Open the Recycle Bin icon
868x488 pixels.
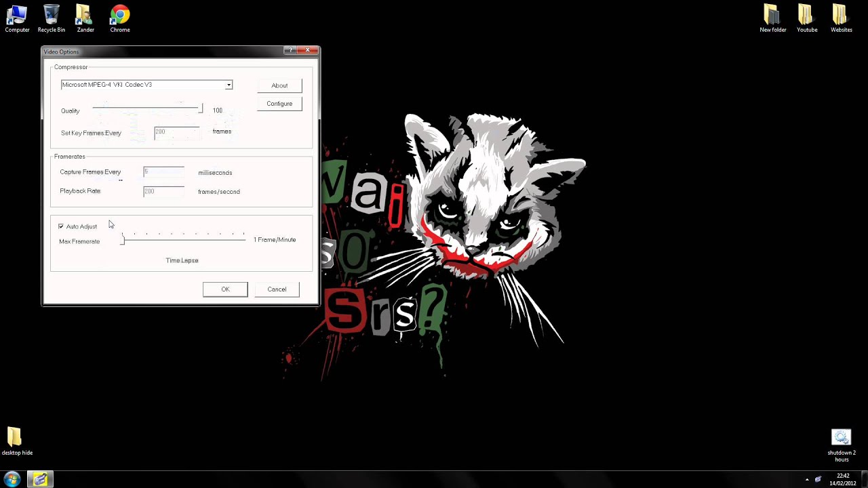pos(52,19)
